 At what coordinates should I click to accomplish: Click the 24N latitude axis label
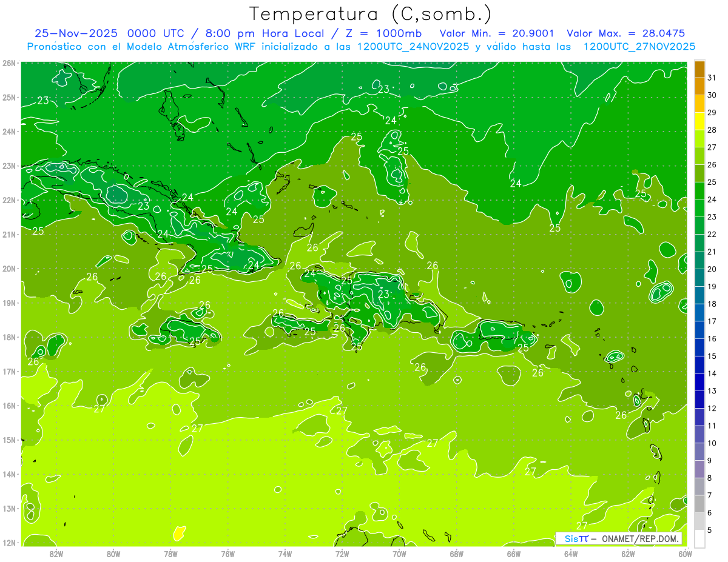[x=8, y=132]
